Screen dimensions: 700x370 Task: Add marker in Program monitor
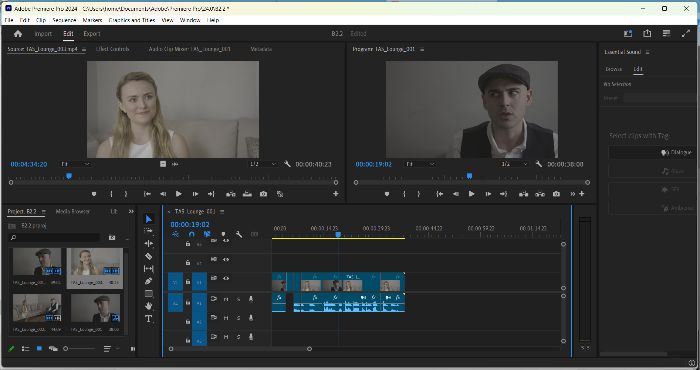click(x=387, y=194)
